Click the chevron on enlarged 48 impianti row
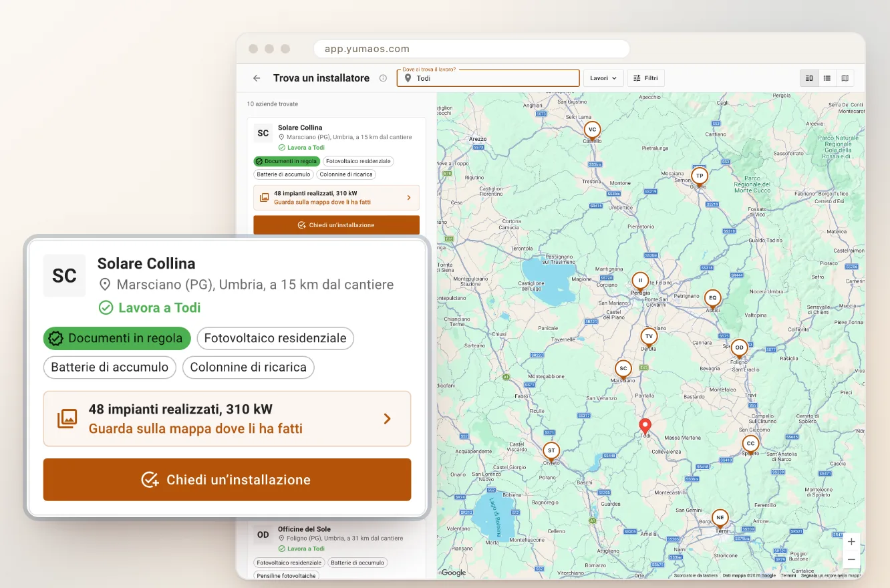This screenshot has width=890, height=588. point(387,419)
